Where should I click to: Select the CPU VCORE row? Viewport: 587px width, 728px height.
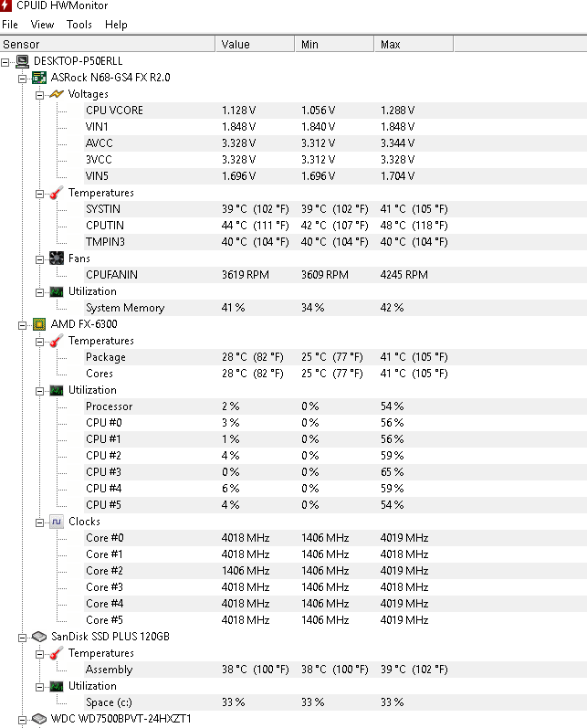coord(293,111)
